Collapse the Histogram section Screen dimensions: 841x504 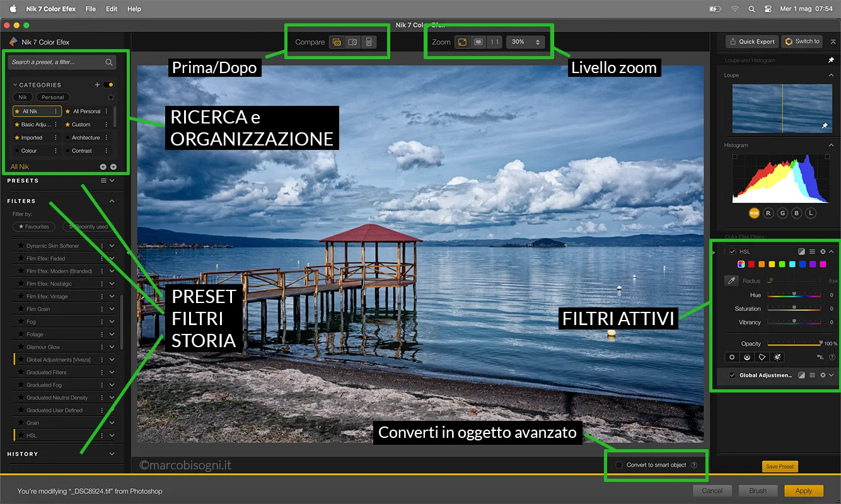point(831,145)
